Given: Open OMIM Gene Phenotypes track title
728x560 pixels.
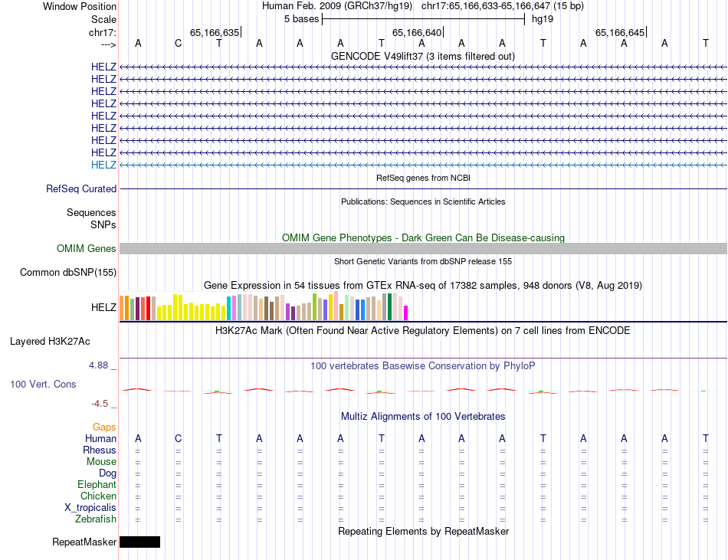Looking at the screenshot, I should click(x=423, y=237).
